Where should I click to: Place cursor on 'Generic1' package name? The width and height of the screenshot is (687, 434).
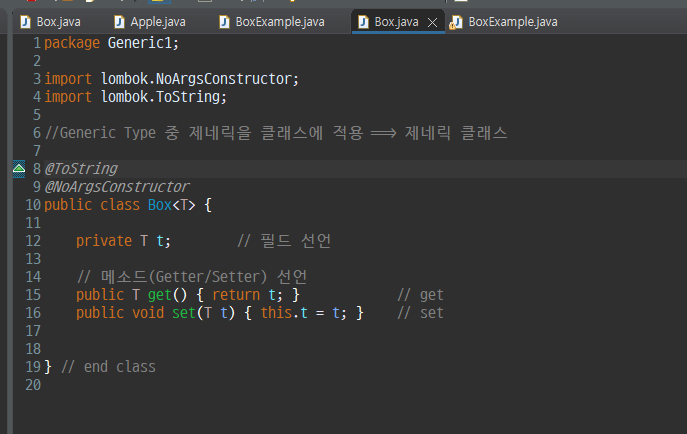[140, 43]
